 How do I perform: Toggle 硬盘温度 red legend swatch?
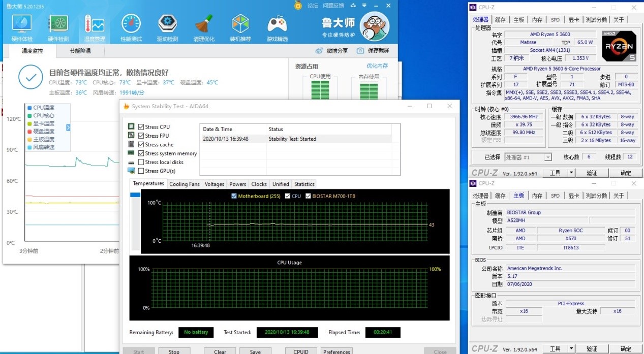pyautogui.click(x=29, y=132)
